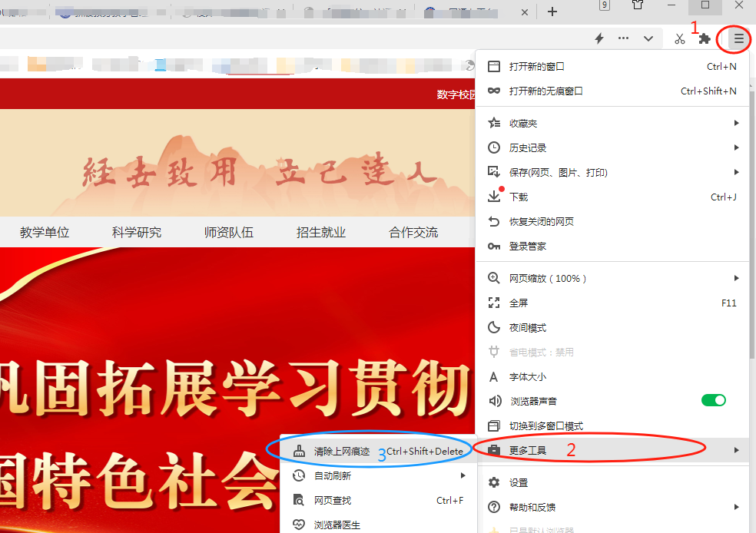
Task: Choose 打开新的无痕窗口 menu entry
Action: 545,91
